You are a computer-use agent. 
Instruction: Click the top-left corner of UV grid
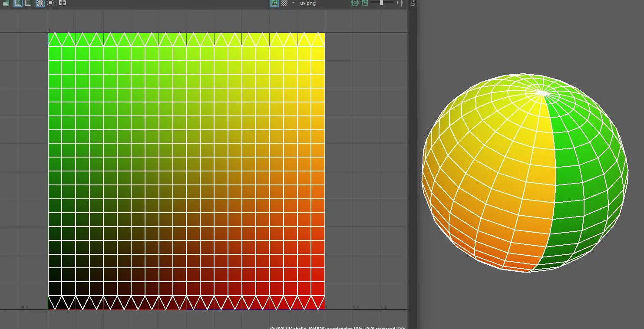click(x=48, y=33)
